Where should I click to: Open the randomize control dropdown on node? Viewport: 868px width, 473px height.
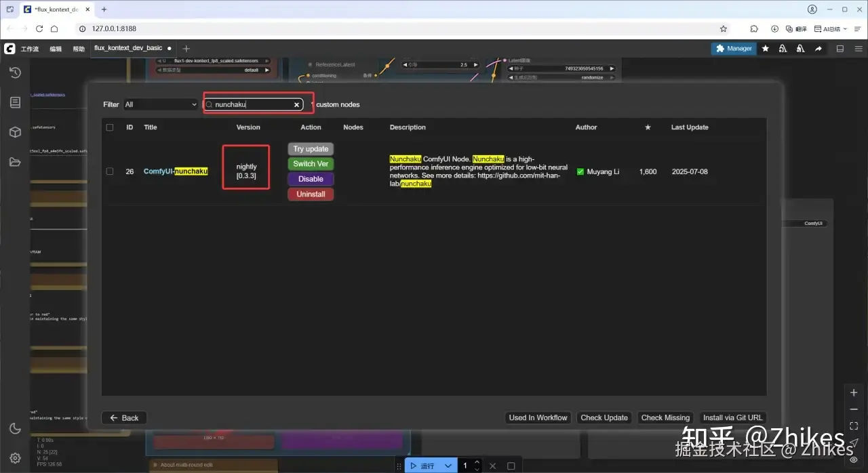pos(562,77)
